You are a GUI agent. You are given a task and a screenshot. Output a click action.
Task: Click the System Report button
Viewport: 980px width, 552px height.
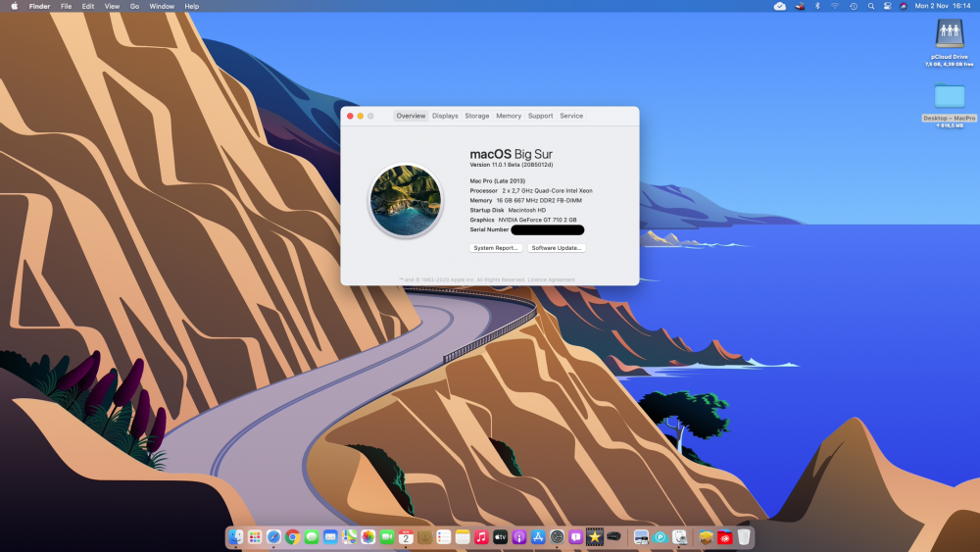pyautogui.click(x=496, y=248)
